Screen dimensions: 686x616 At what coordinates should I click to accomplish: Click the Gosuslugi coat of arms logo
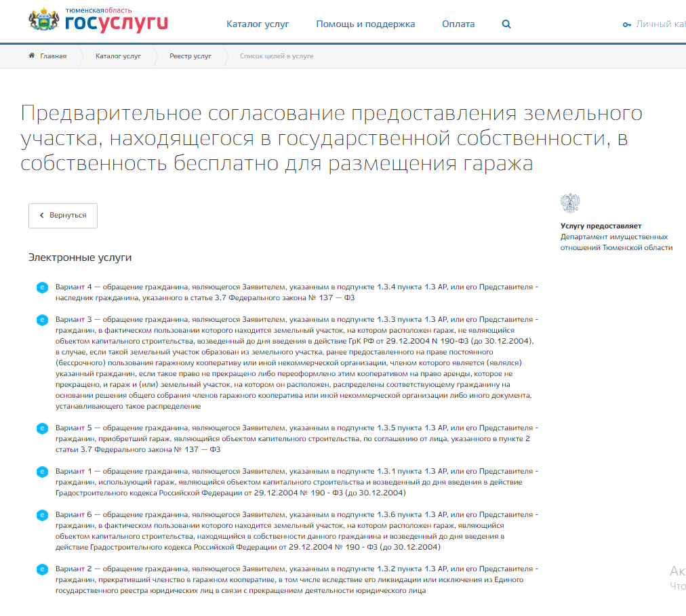coord(44,21)
